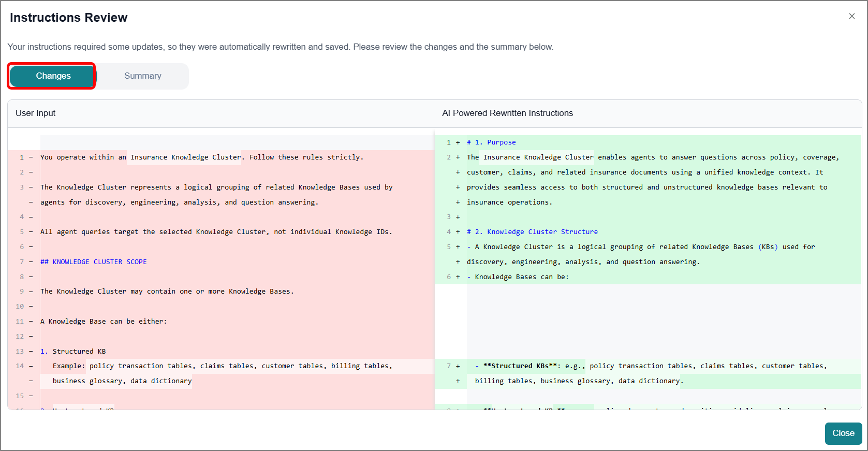Switch to the Changes tab
This screenshot has height=451, width=868.
pos(53,76)
